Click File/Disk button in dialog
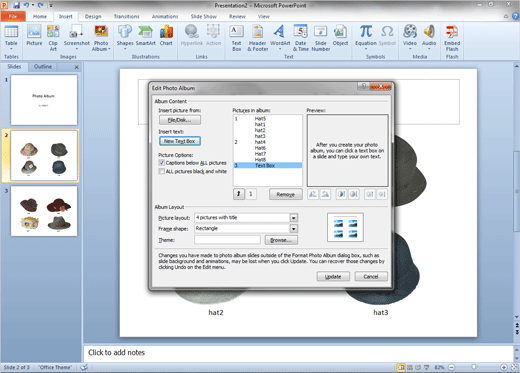The width and height of the screenshot is (520, 373). tap(180, 120)
